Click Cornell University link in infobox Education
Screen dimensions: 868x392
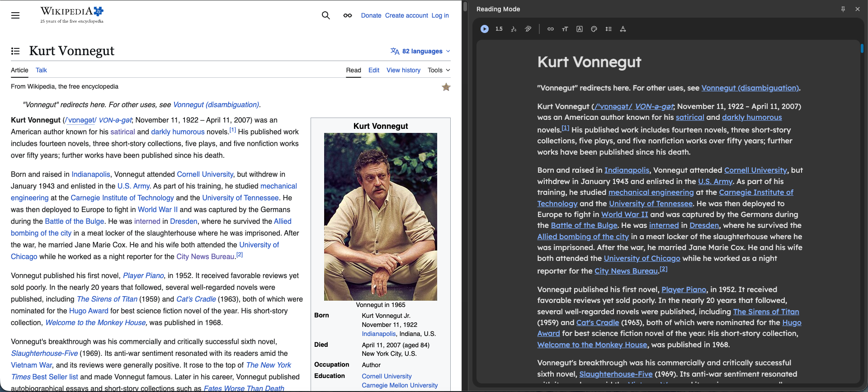coord(387,376)
